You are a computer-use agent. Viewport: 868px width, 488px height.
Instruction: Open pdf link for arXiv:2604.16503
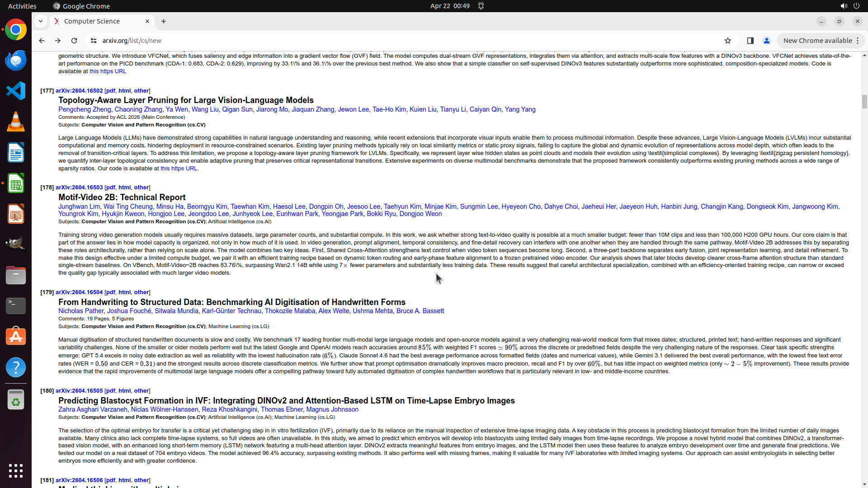(x=110, y=188)
